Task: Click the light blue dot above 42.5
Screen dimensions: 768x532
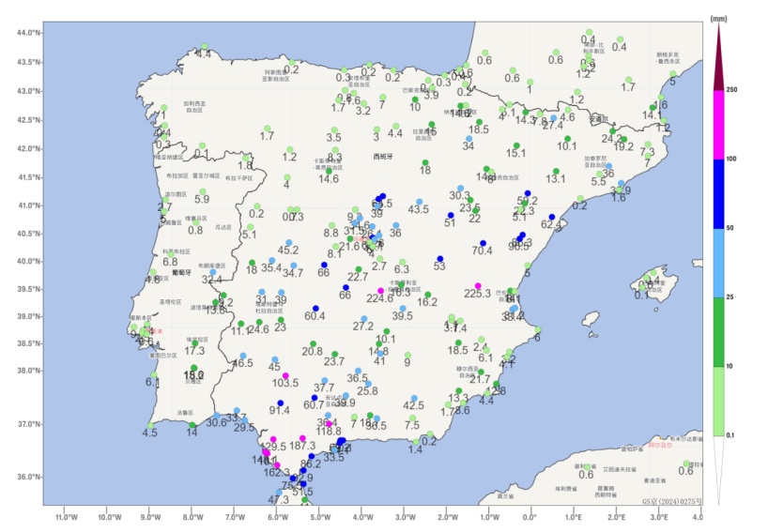Action: point(414,398)
